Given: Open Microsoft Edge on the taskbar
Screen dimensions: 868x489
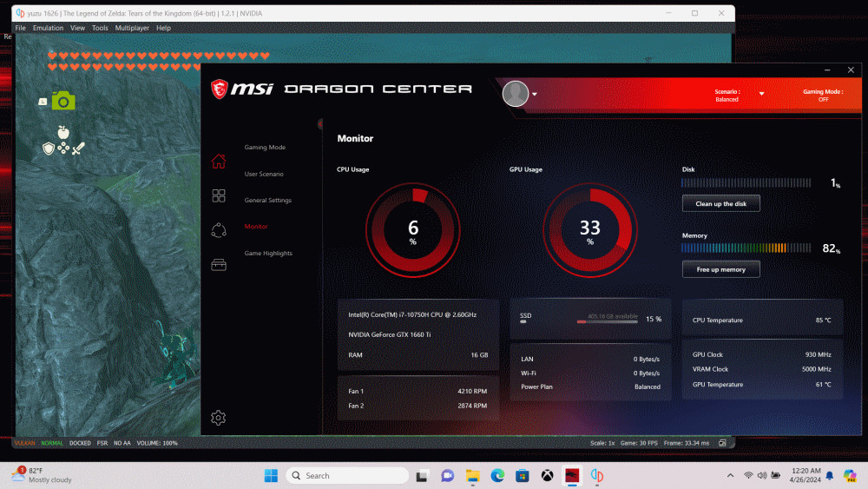Looking at the screenshot, I should [x=497, y=476].
